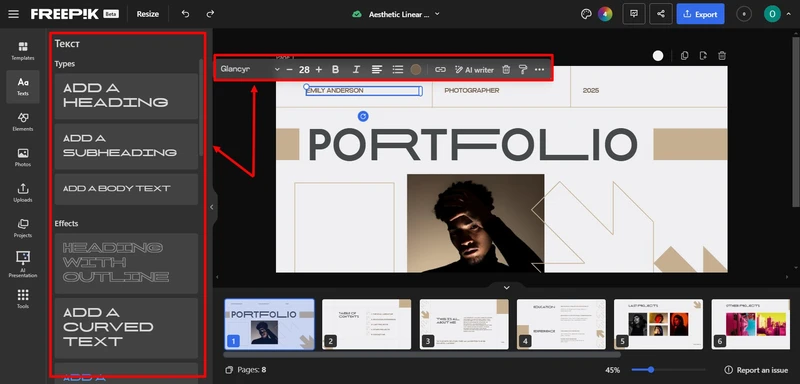The height and width of the screenshot is (384, 800).
Task: Add a heading text block
Action: tap(126, 95)
